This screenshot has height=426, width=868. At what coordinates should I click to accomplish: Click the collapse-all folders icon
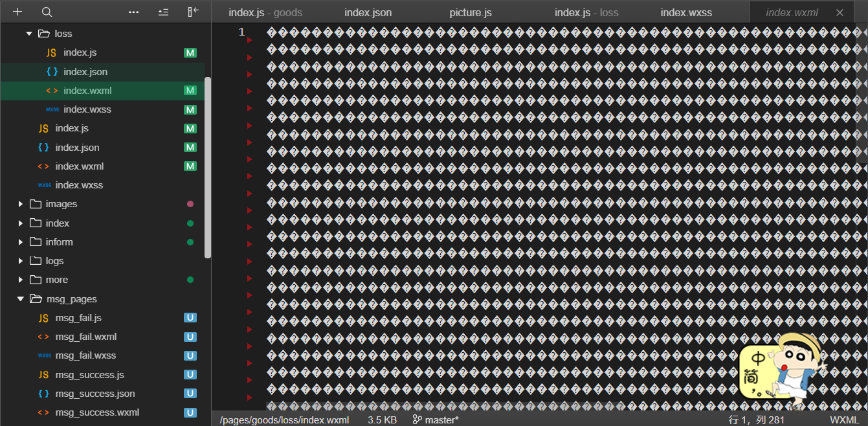tap(163, 12)
